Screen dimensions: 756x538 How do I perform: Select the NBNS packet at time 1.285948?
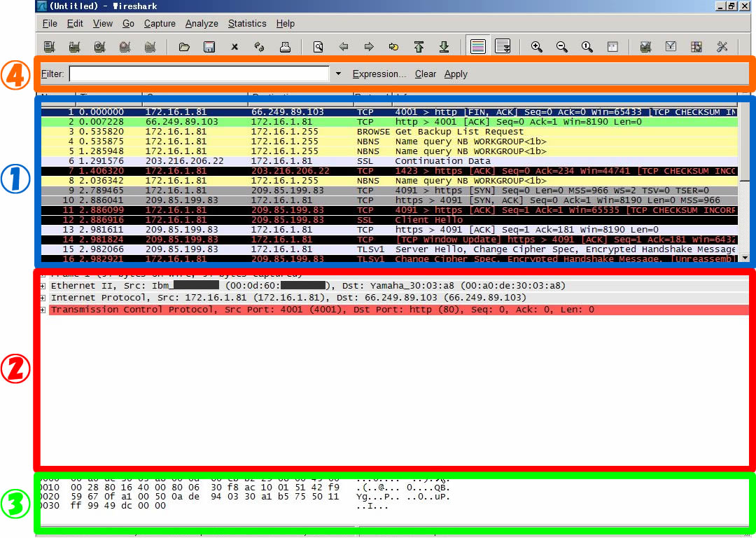(x=389, y=151)
